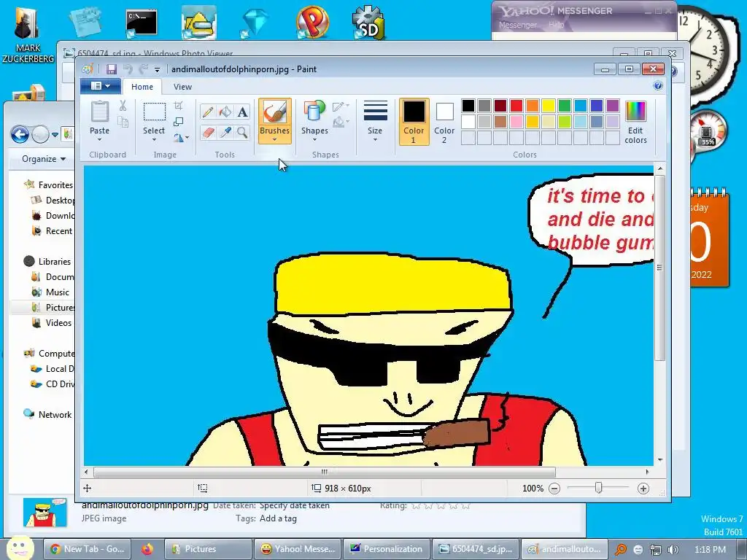Click the volume speaker tray icon
This screenshot has height=560, width=747.
tap(673, 550)
